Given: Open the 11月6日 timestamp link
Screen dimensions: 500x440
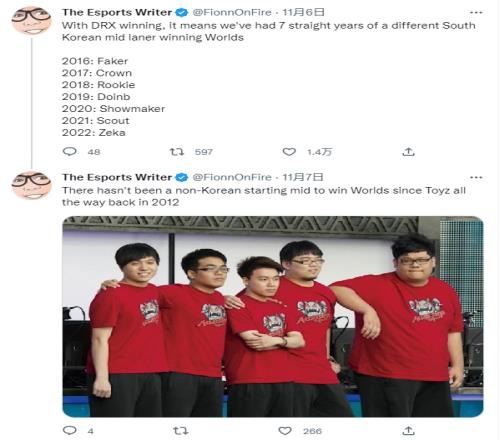Looking at the screenshot, I should coord(303,12).
